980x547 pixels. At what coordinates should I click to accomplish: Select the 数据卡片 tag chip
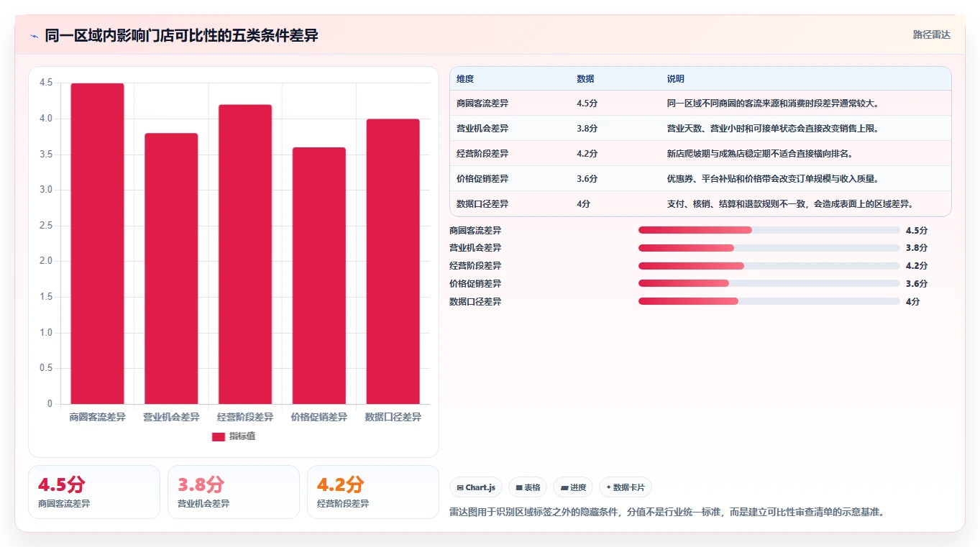[626, 487]
